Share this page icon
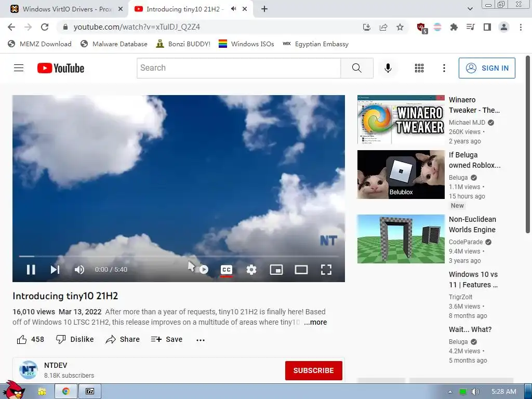Screen dimensions: 532x399 click(383, 27)
